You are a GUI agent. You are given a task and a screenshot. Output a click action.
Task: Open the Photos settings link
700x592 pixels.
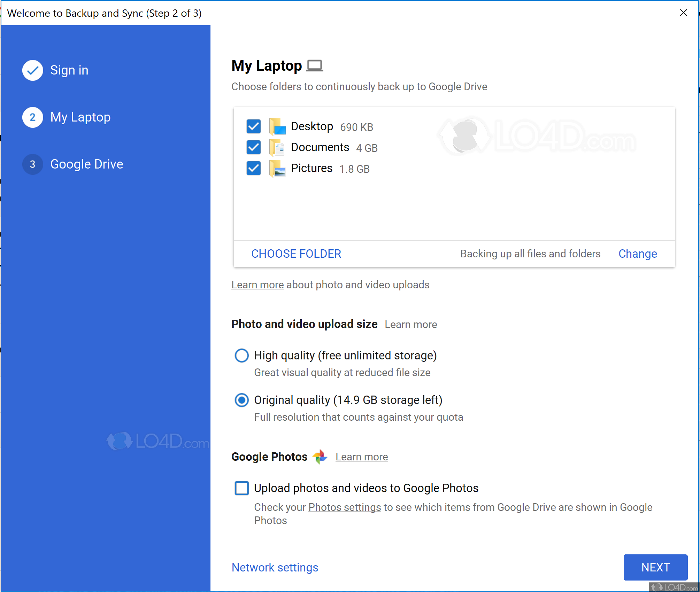pyautogui.click(x=345, y=507)
